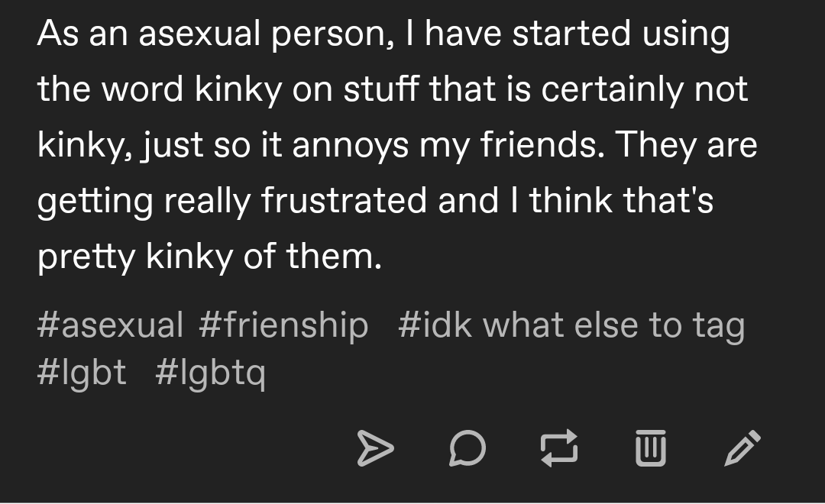Click the #idk what else to tag hashtag
Viewport: 825px width, 504px height.
tap(574, 324)
